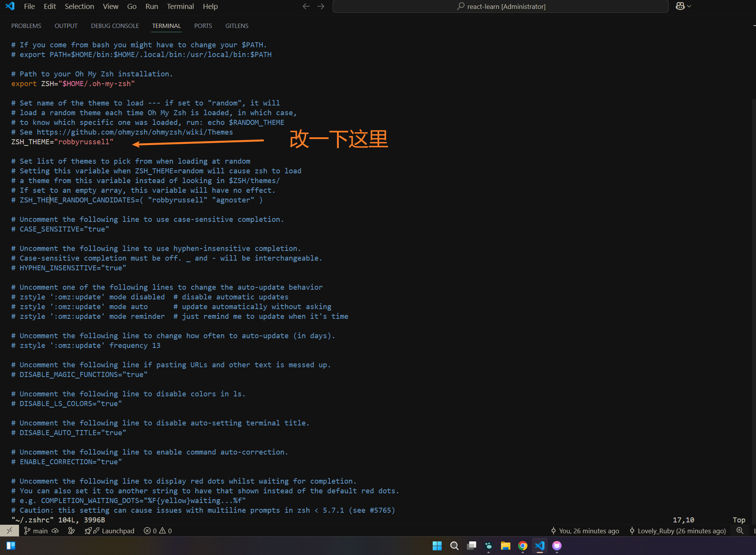Image resolution: width=756 pixels, height=555 pixels.
Task: Click the ZSH_THEME_RANDOM_CANDIDATES line
Action: coord(137,200)
